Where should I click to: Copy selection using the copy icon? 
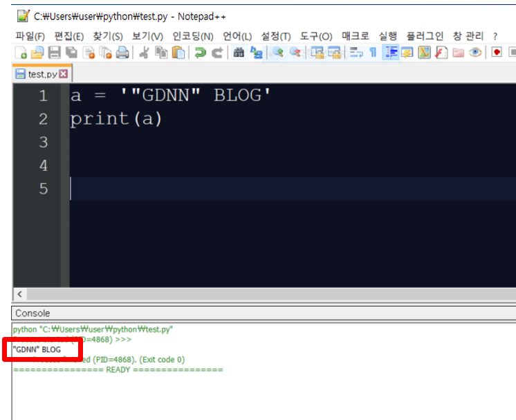[161, 53]
